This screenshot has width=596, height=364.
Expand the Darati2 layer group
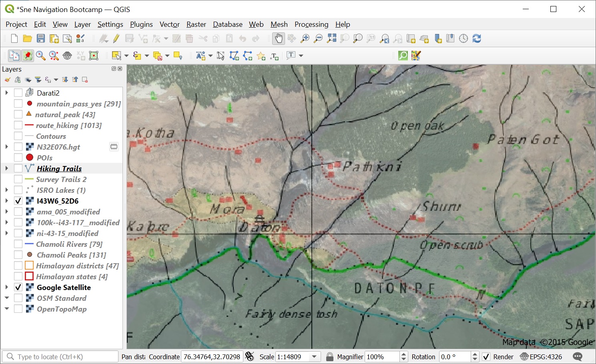(6, 93)
